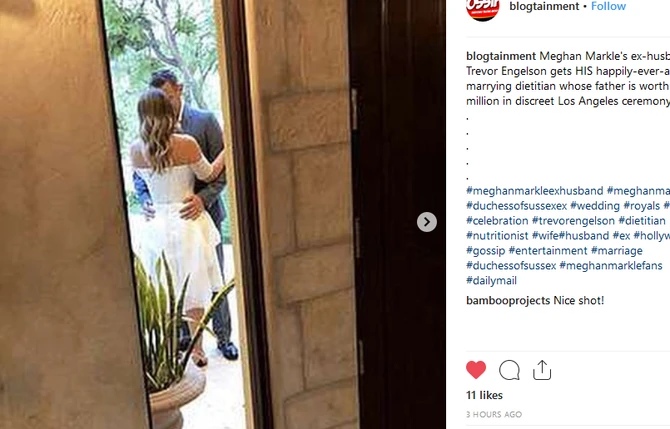Screen dimensions: 670x429
Task: Open the #trevorengelson hashtag
Action: coord(573,220)
